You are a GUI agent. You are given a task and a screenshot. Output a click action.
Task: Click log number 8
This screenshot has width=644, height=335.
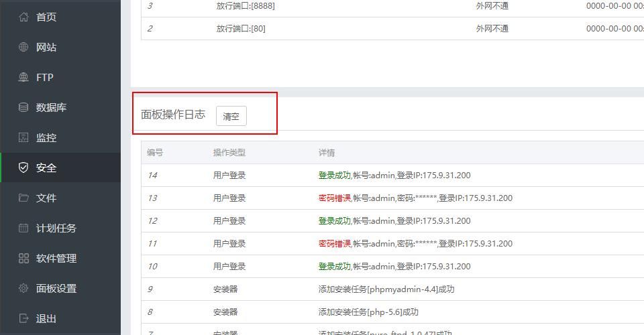pos(150,312)
